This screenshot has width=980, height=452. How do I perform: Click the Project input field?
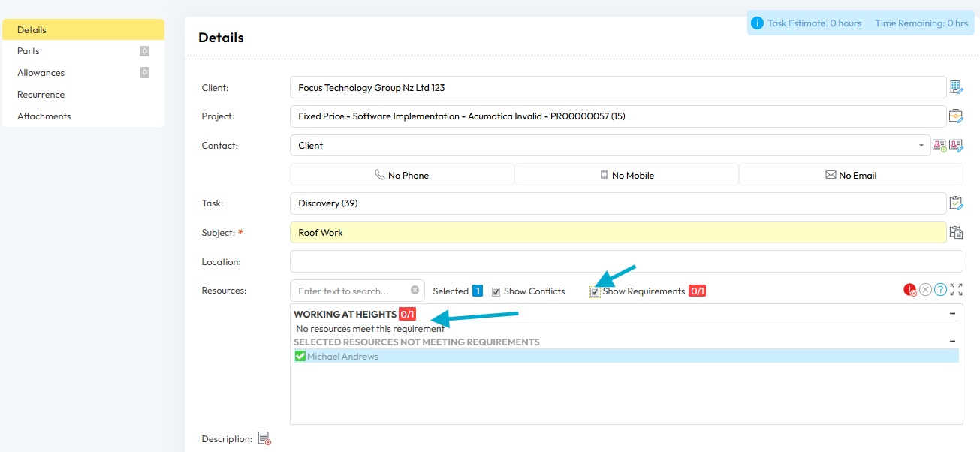[x=618, y=116]
